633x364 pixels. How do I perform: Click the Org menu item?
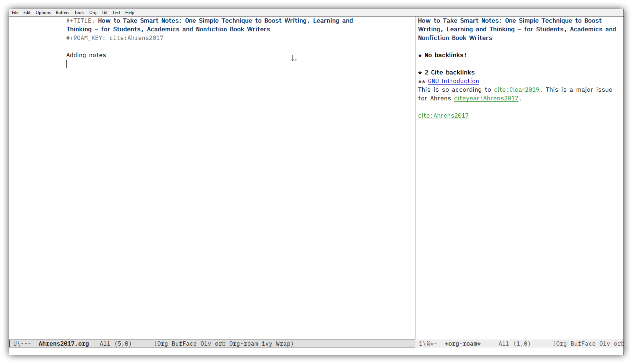[93, 12]
